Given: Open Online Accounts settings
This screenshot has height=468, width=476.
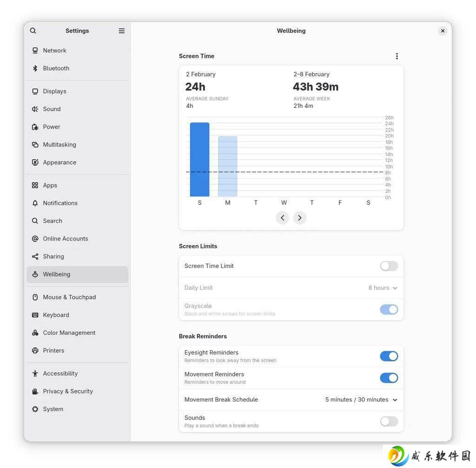Looking at the screenshot, I should (x=77, y=239).
